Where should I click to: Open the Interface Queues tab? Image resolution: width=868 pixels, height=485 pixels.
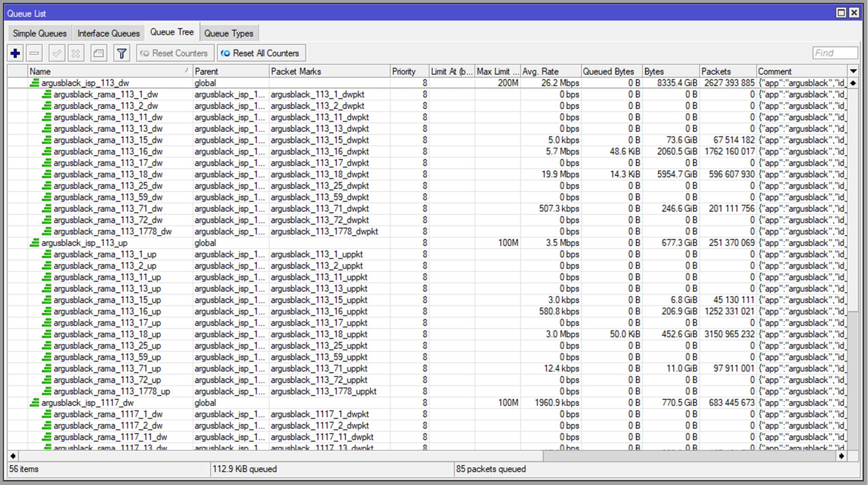coord(108,33)
